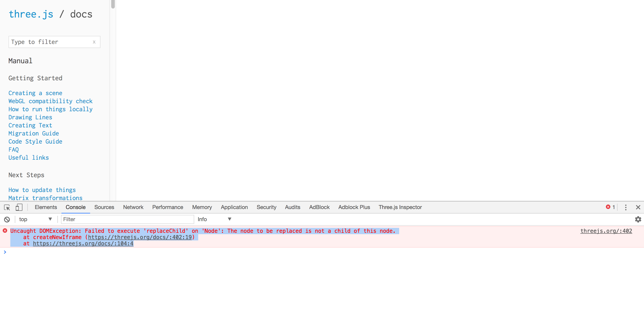Open the Audits tab
This screenshot has height=314, width=644.
[292, 207]
